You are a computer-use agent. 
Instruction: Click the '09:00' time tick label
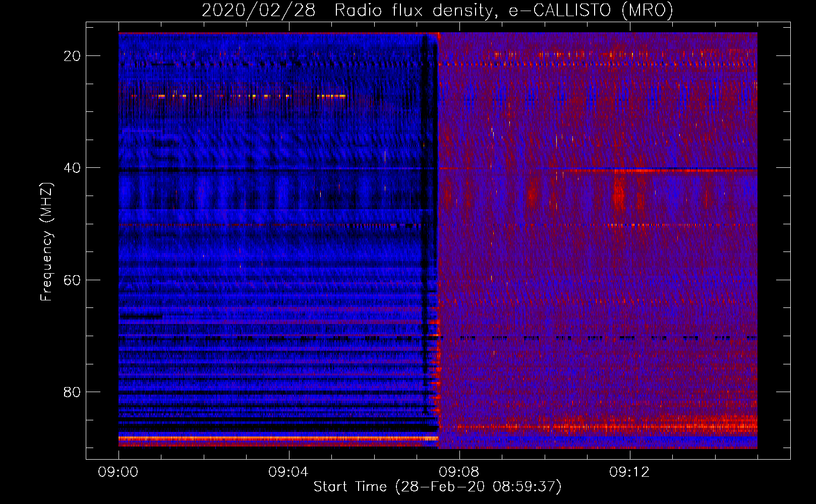tap(118, 472)
